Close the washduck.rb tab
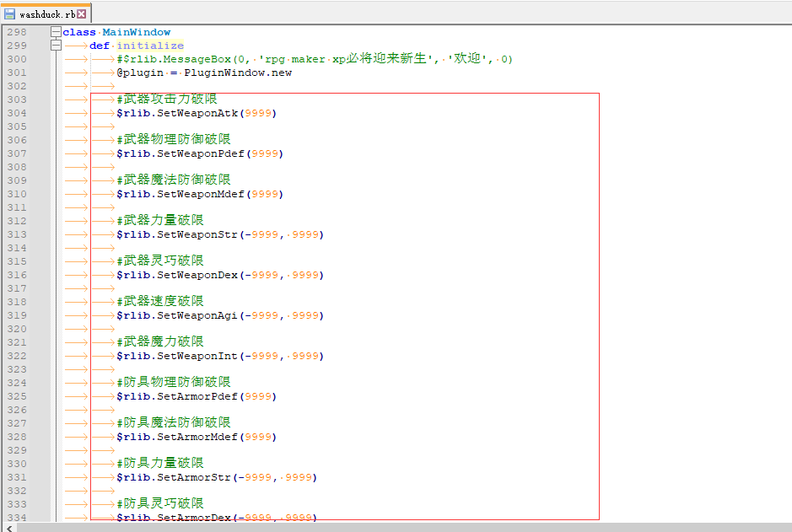 tap(81, 14)
